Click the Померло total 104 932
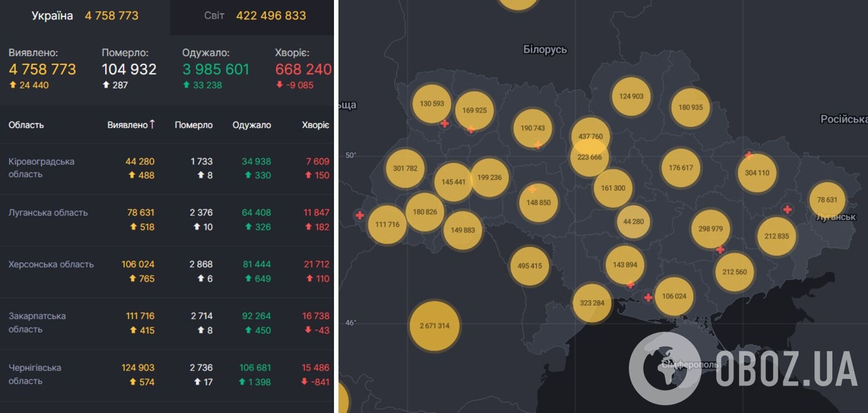The height and width of the screenshot is (413, 868). pyautogui.click(x=129, y=69)
